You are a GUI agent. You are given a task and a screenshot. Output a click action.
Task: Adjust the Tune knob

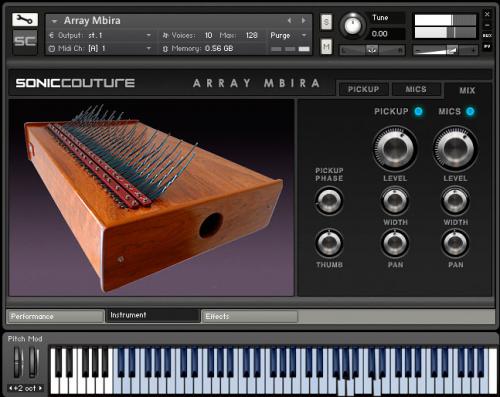pyautogui.click(x=352, y=25)
